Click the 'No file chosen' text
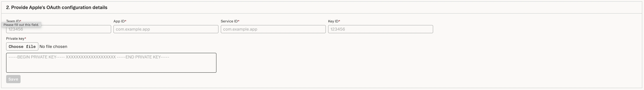The image size is (644, 90). pyautogui.click(x=53, y=46)
